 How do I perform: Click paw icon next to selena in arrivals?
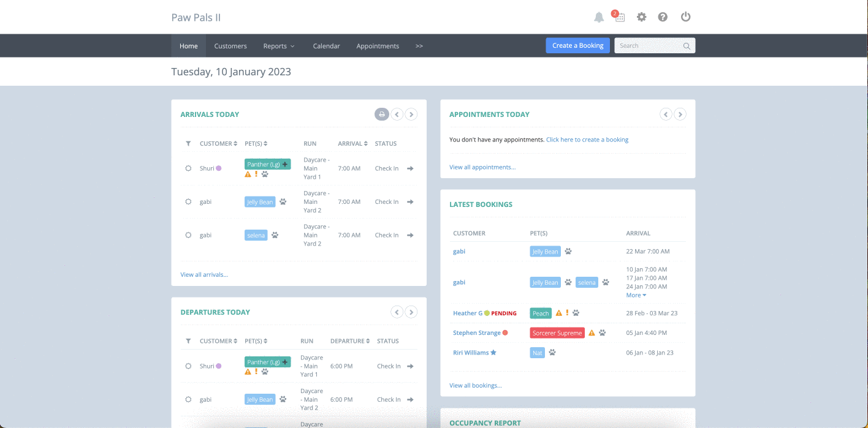[275, 235]
